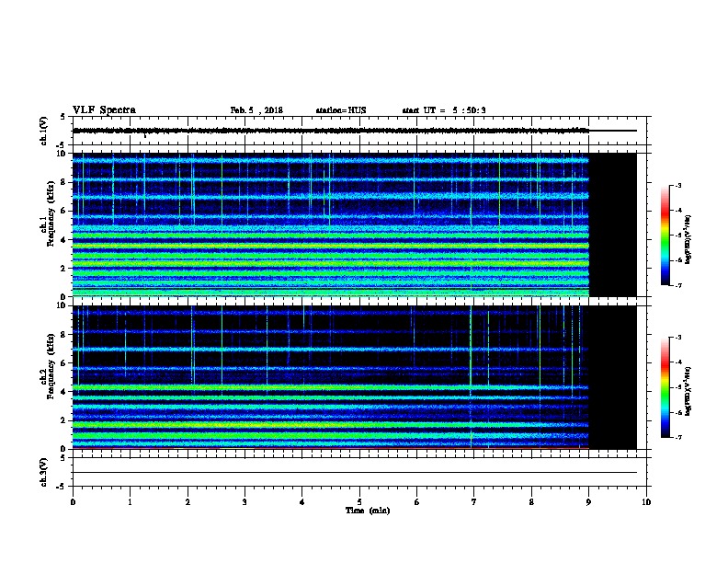Click time axis tick label "6" at bottom

coord(416,501)
